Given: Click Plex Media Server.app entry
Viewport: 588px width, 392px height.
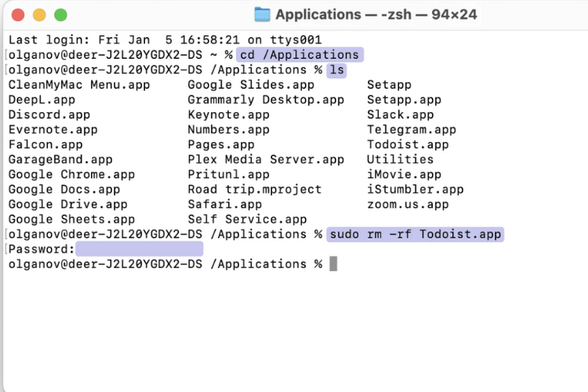Looking at the screenshot, I should tap(266, 159).
